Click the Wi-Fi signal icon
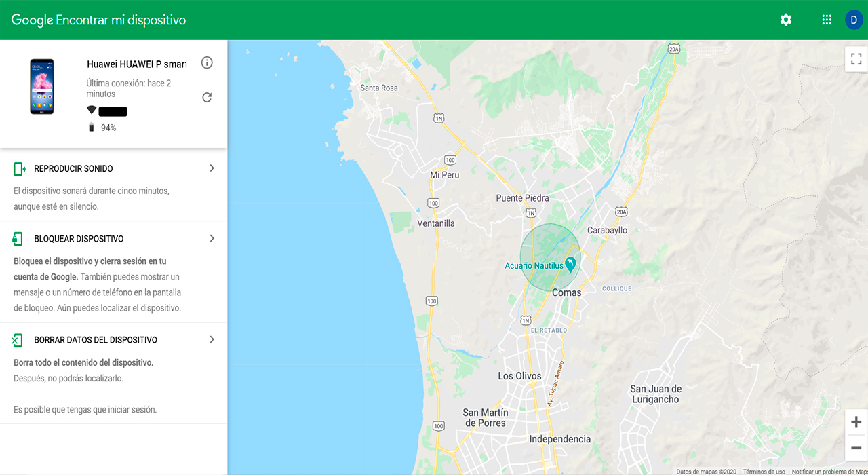 (x=92, y=111)
